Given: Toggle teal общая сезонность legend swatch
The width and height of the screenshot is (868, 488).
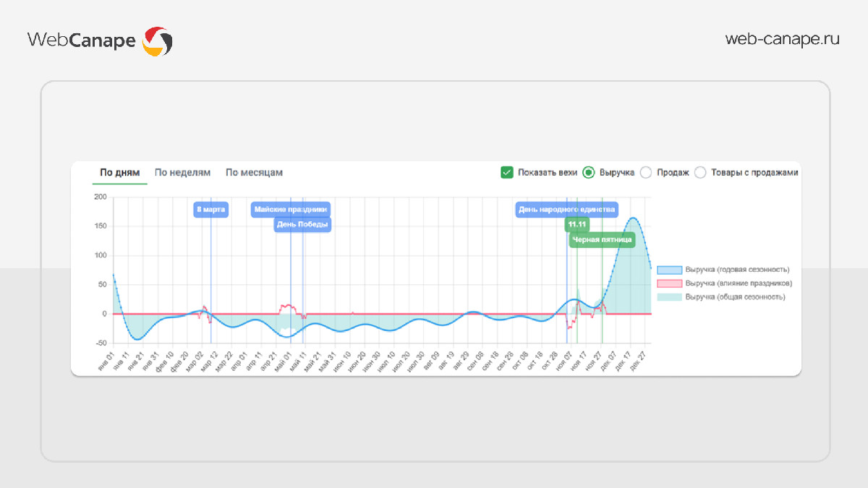Looking at the screenshot, I should pos(669,297).
